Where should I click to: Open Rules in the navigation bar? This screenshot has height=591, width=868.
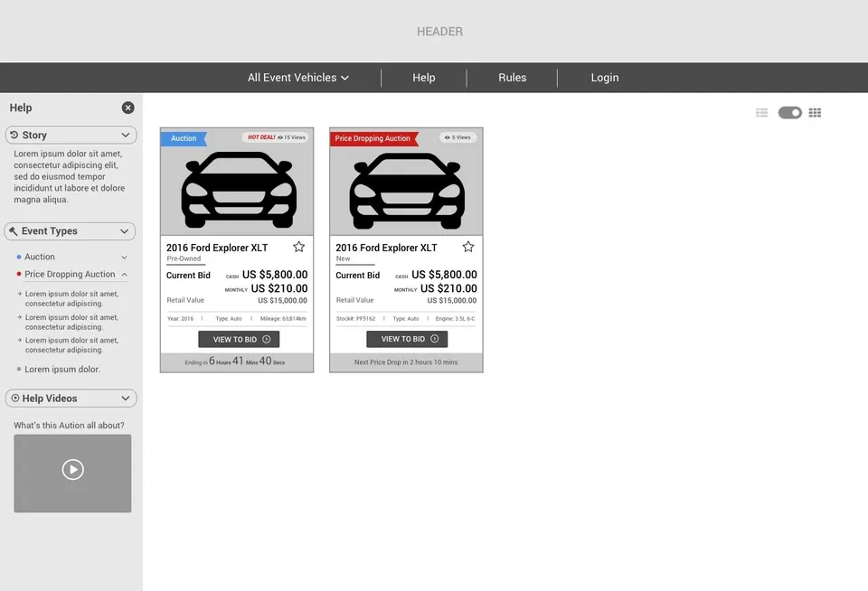pos(512,78)
